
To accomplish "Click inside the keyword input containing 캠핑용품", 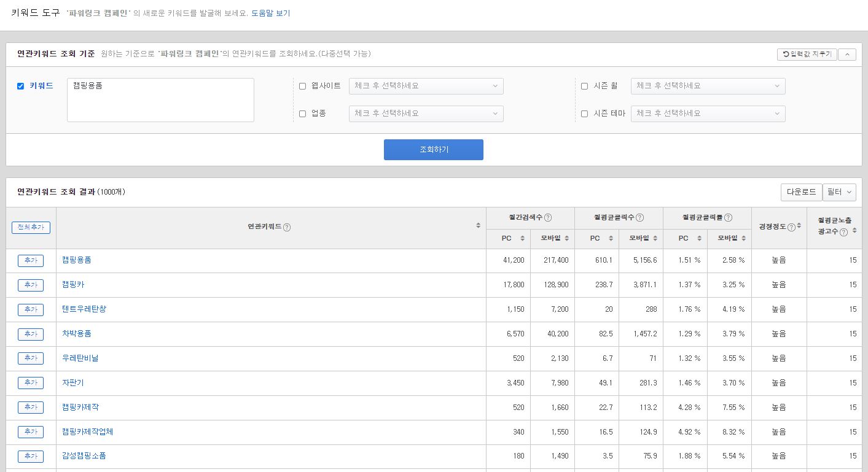I will 160,99.
